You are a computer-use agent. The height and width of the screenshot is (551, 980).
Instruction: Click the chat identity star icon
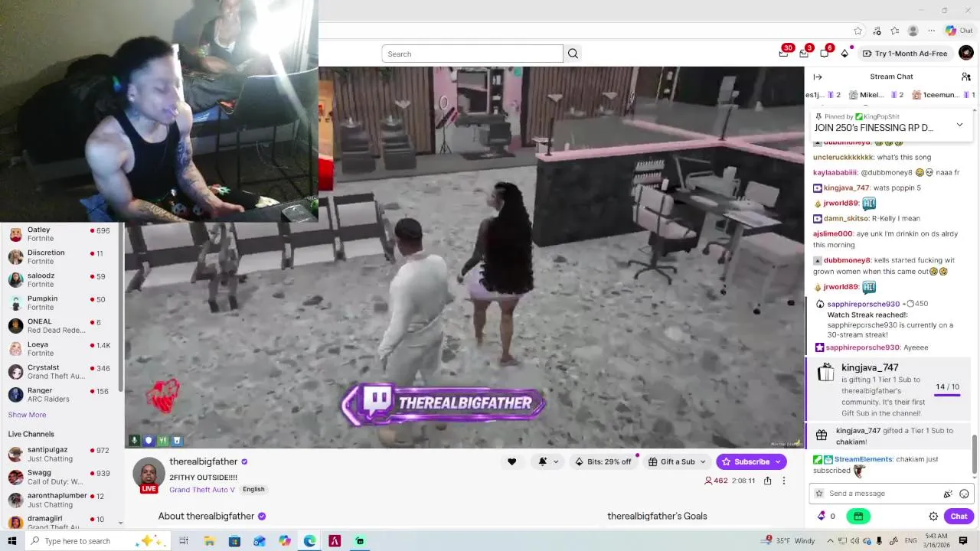pos(819,494)
